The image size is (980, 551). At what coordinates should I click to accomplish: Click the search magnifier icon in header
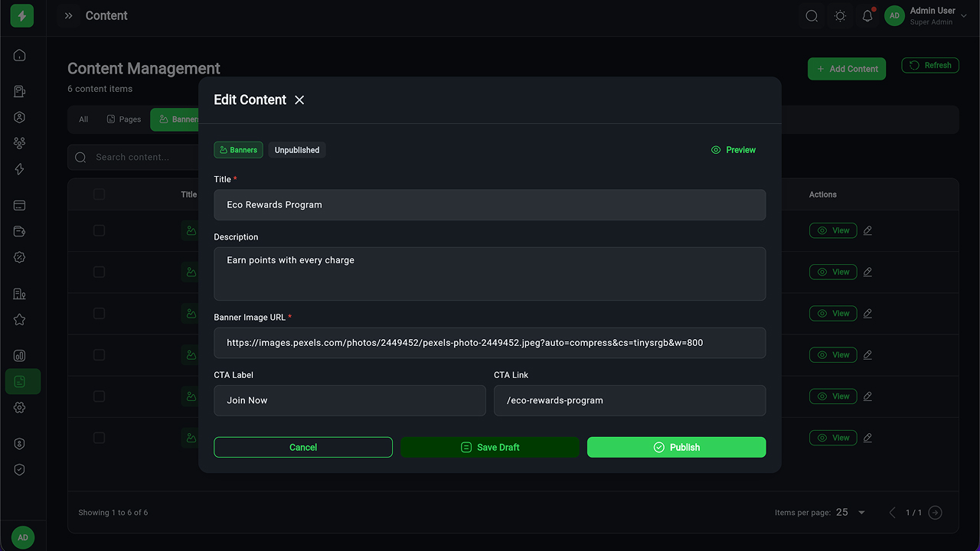812,16
